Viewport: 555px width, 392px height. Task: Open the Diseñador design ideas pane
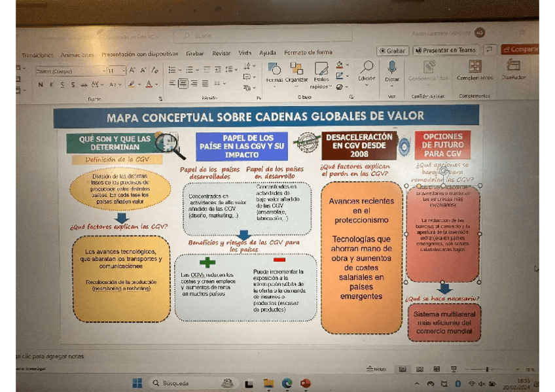[513, 68]
